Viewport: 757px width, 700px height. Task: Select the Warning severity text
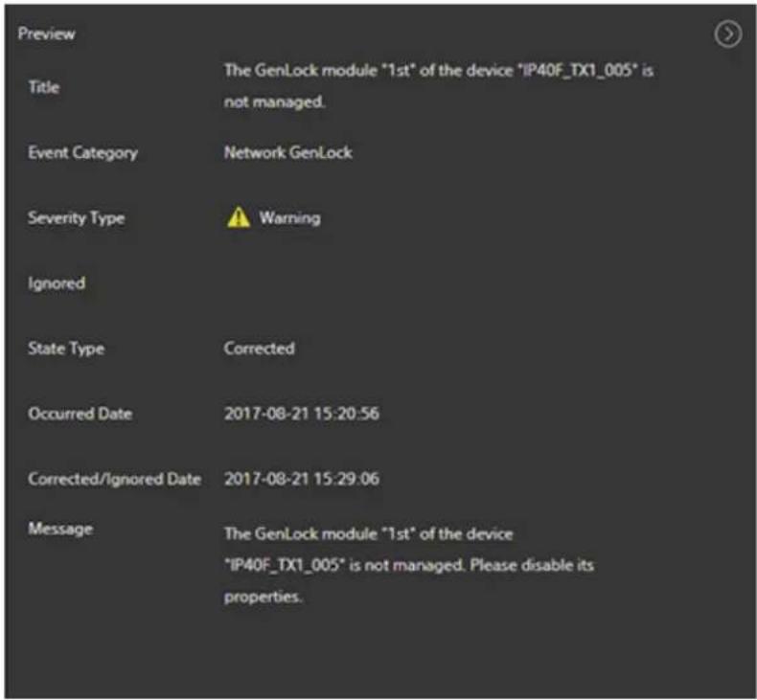click(289, 218)
